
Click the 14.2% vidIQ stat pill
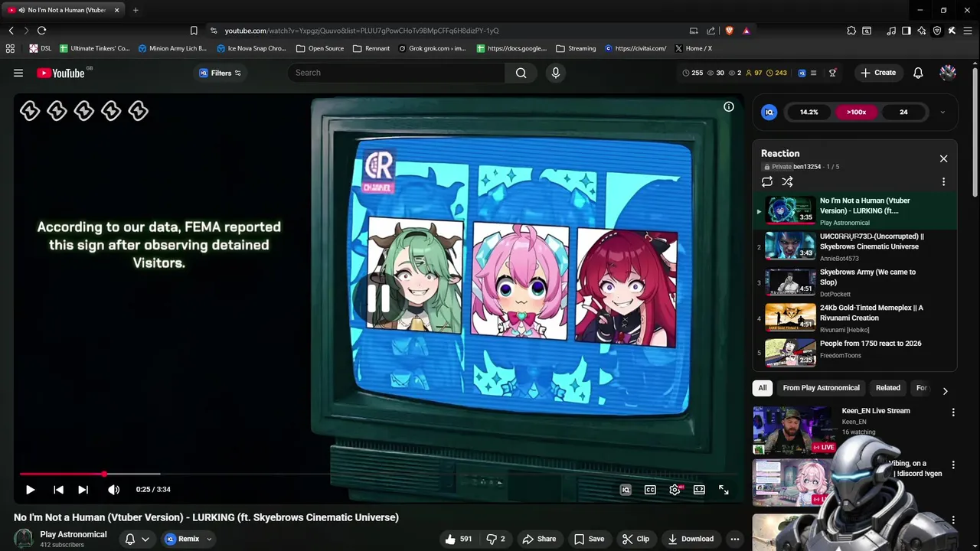coord(808,112)
